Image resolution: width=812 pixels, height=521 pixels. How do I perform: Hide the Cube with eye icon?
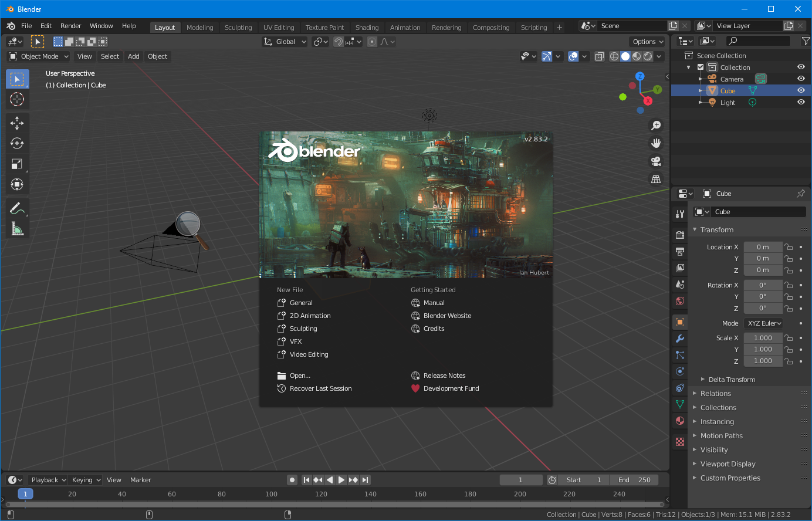coord(801,91)
